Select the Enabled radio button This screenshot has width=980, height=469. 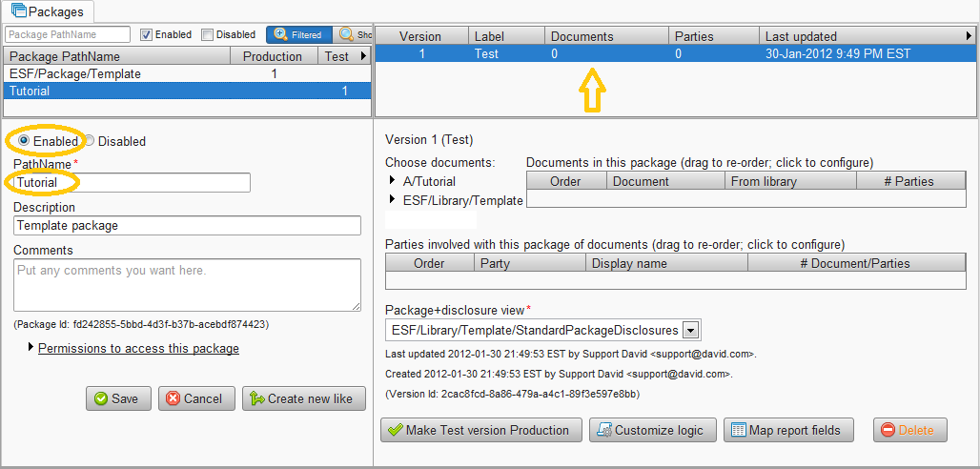pos(24,141)
